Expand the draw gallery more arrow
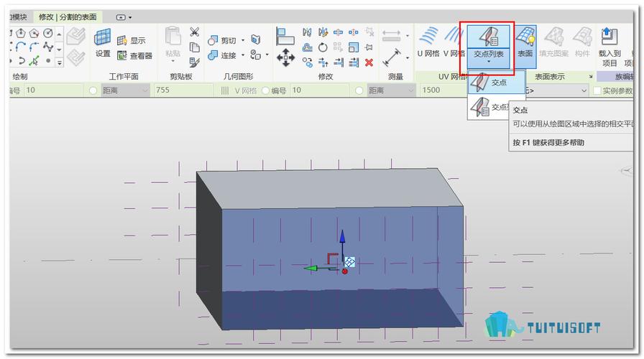 [59, 62]
